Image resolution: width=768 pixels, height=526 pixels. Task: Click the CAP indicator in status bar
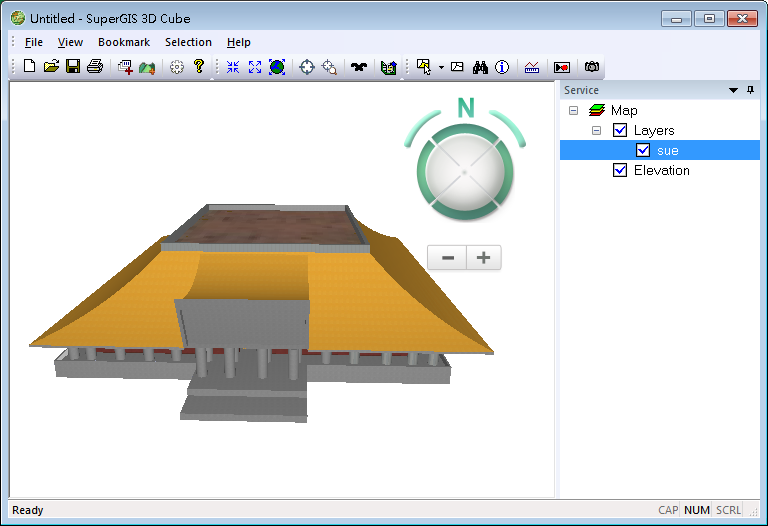[668, 510]
